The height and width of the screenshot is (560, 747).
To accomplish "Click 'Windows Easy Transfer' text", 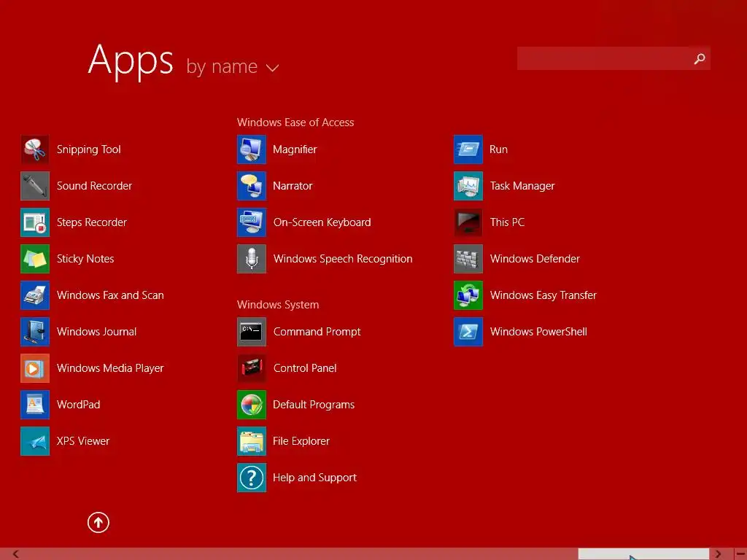I will pos(543,295).
